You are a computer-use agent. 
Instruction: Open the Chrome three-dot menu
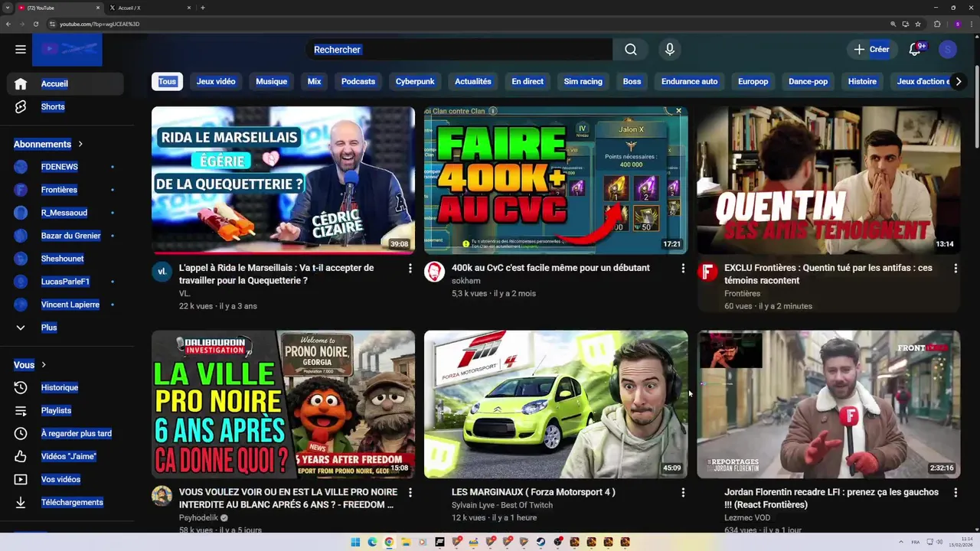click(971, 24)
